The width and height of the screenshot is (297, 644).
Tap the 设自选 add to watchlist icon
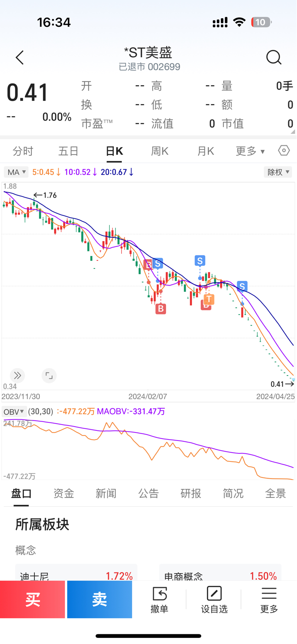214,594
